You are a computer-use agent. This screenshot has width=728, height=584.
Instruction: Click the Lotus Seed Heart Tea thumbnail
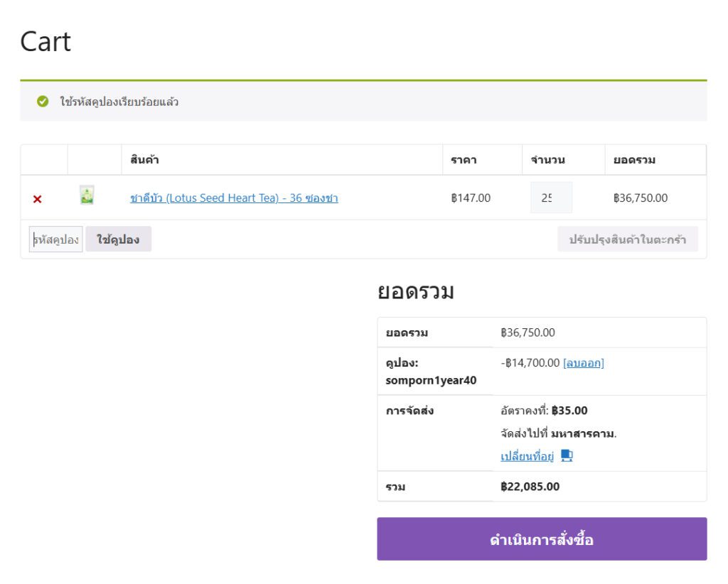[87, 195]
